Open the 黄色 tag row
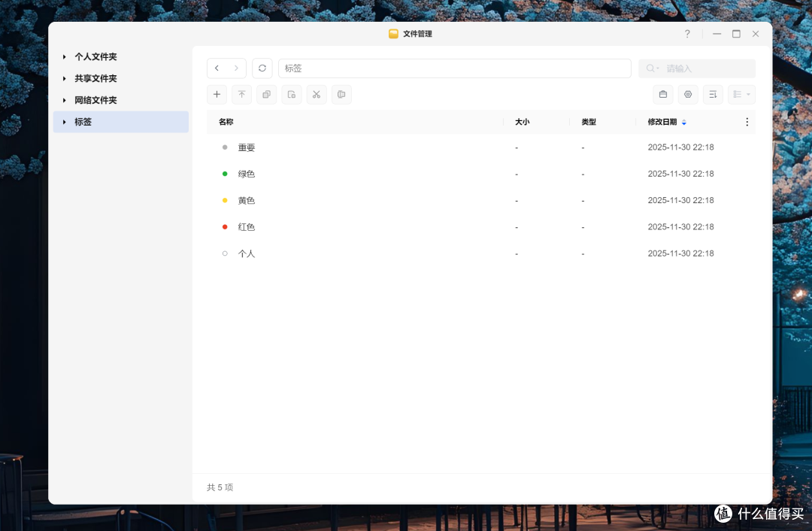The width and height of the screenshot is (812, 531). pos(480,201)
